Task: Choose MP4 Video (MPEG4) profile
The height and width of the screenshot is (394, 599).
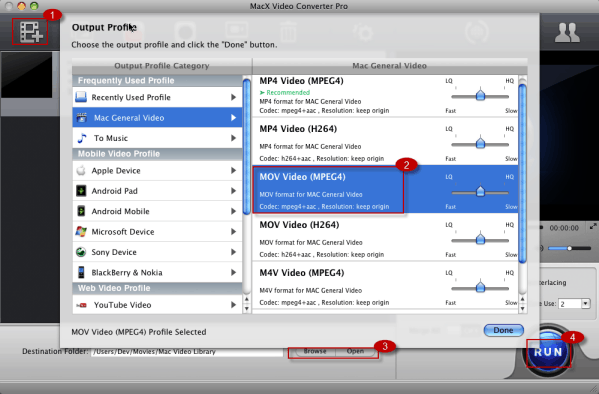Action: click(385, 96)
